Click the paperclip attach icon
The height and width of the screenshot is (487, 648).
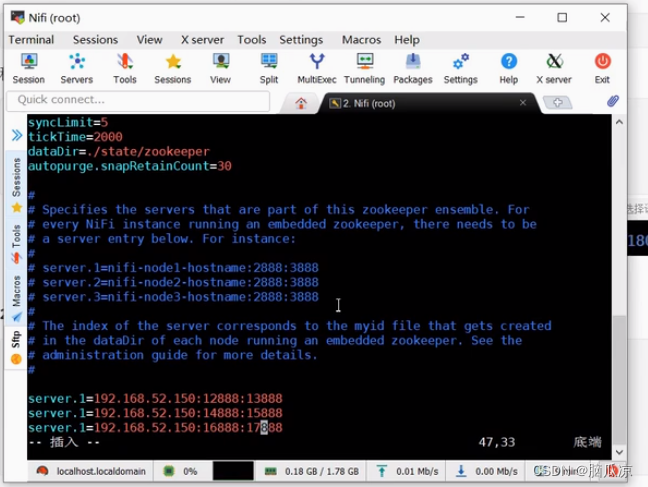(613, 101)
